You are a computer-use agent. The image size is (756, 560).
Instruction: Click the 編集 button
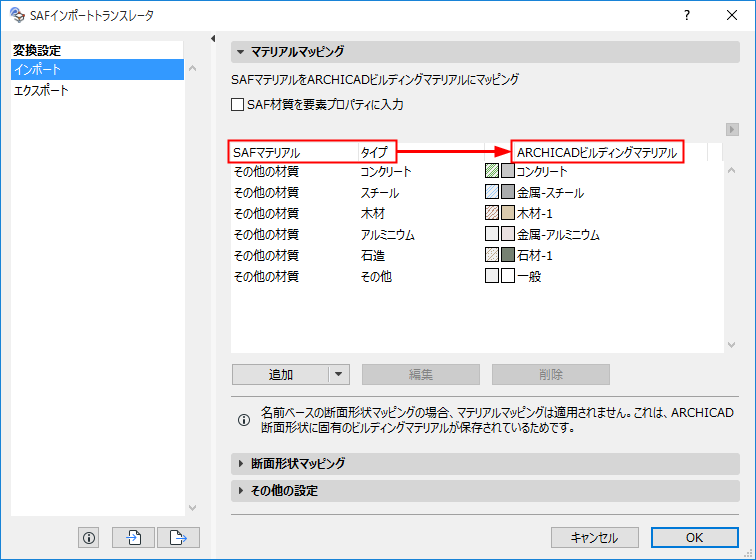tap(421, 374)
